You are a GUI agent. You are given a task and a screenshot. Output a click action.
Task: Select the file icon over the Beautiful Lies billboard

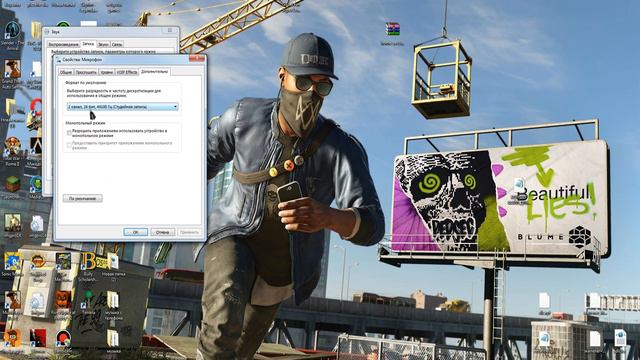pos(518,186)
